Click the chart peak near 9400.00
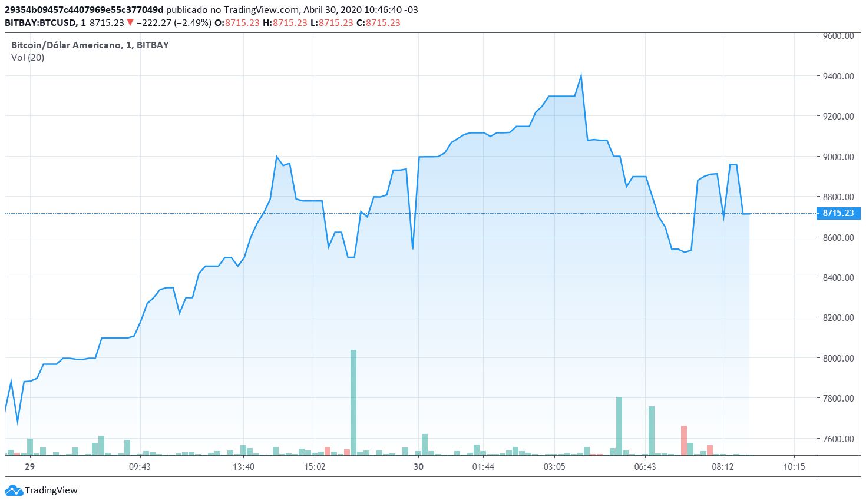866x504 pixels. [x=581, y=74]
